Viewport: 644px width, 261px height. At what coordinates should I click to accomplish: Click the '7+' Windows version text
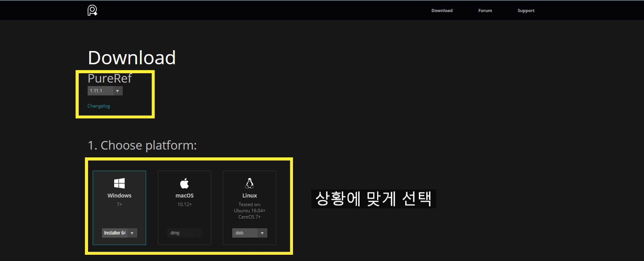(x=120, y=205)
